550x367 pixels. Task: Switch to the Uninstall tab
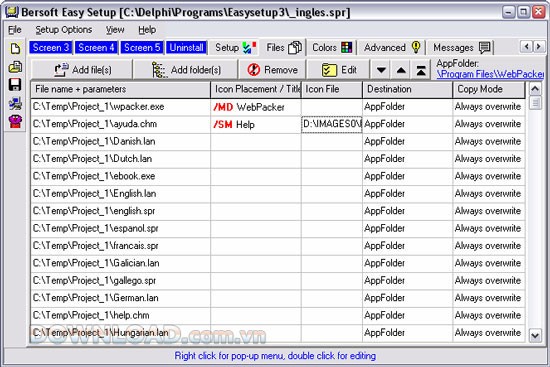[x=186, y=48]
